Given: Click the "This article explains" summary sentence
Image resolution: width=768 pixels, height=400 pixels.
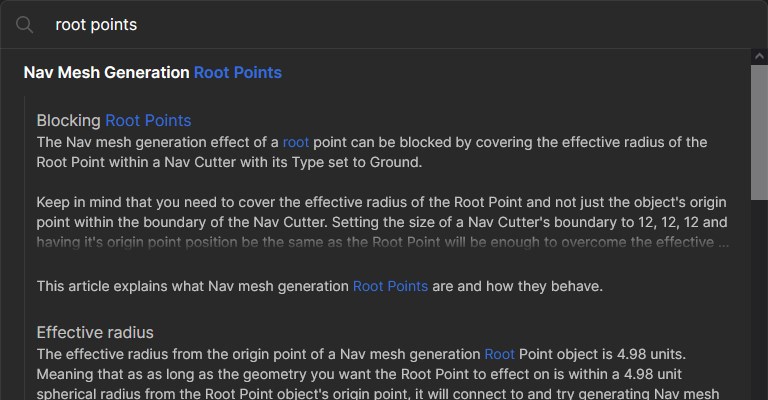Looking at the screenshot, I should tap(320, 286).
